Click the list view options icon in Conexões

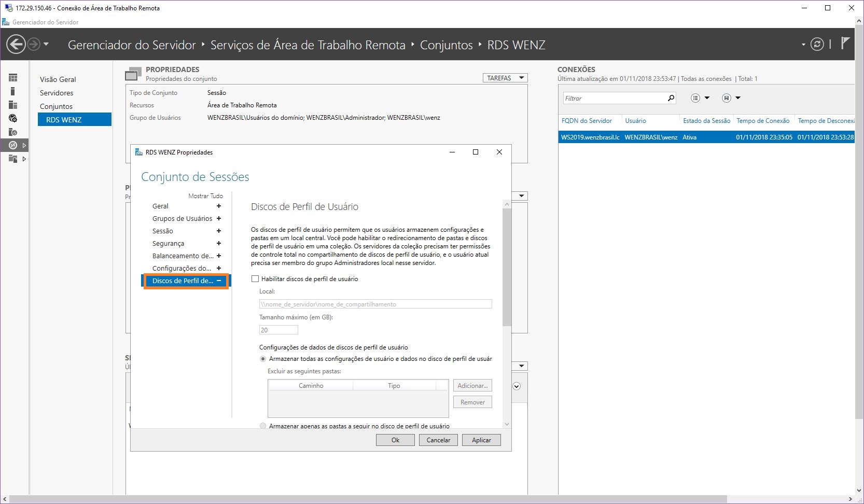coord(695,98)
